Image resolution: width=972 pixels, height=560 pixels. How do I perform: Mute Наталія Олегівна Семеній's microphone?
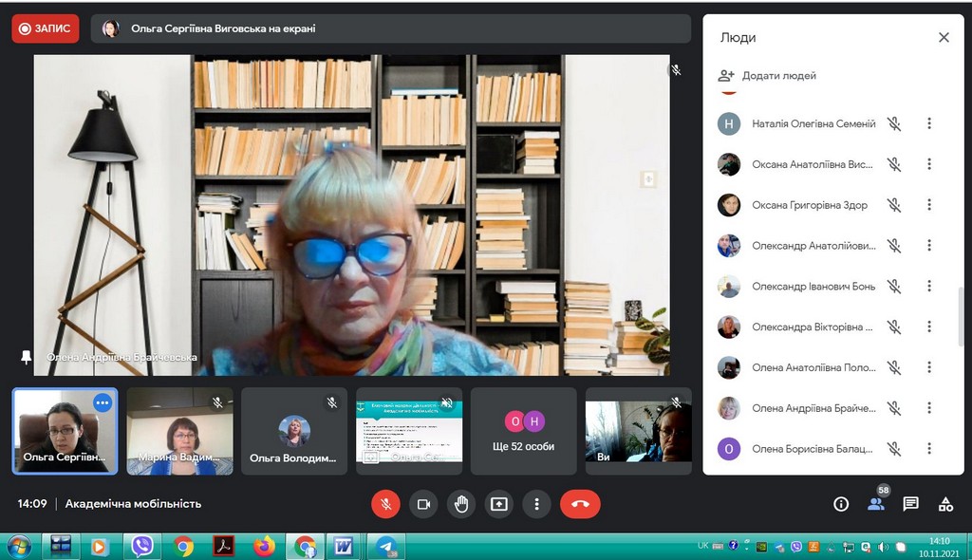click(893, 123)
